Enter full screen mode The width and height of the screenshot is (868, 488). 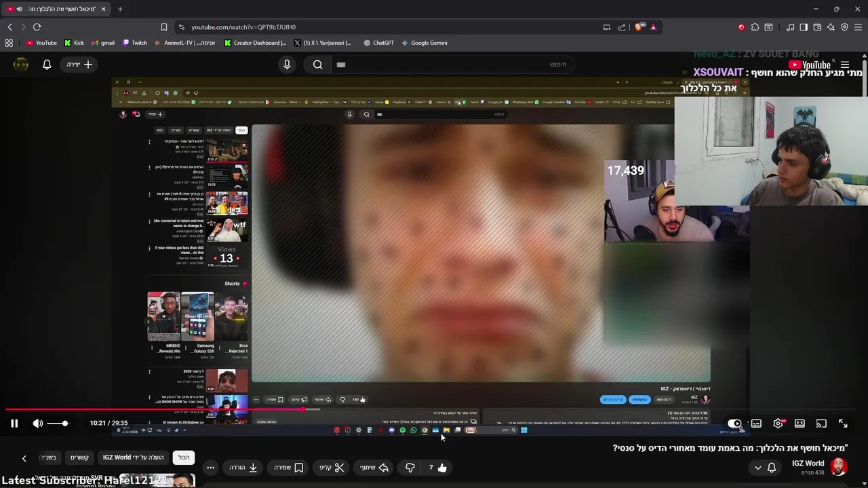pos(843,424)
